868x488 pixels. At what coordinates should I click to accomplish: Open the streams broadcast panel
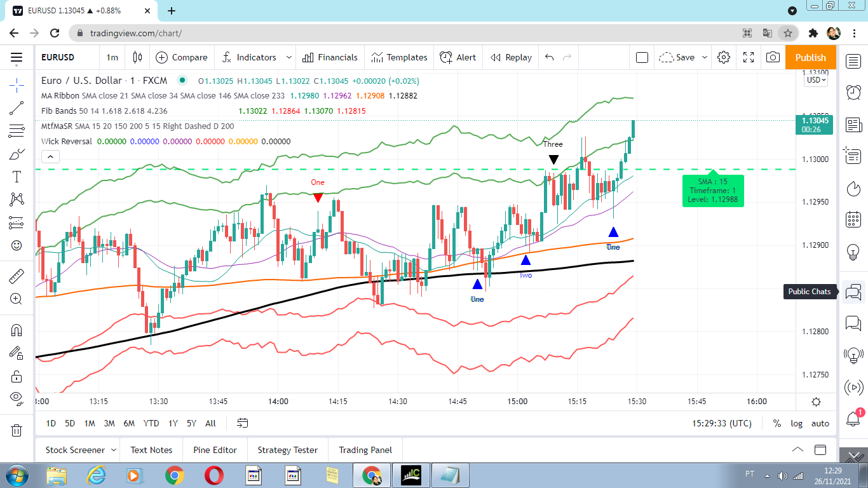(853, 387)
